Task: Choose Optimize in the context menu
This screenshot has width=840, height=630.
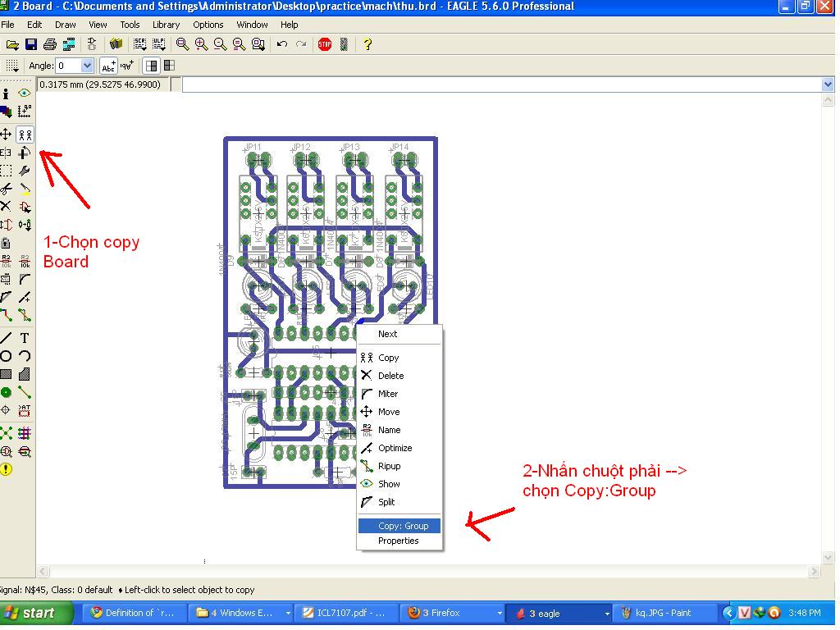Action: pyautogui.click(x=399, y=449)
